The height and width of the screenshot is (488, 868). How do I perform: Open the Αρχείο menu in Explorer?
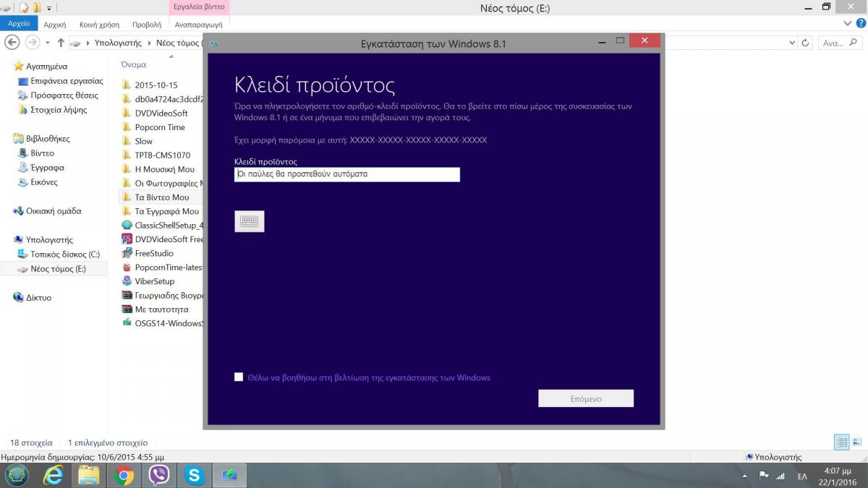19,24
